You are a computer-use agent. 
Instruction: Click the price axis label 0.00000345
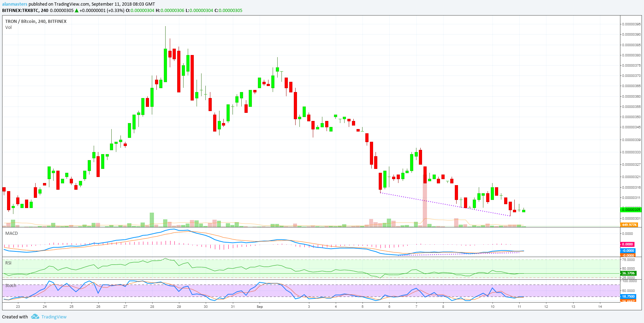tap(631, 127)
